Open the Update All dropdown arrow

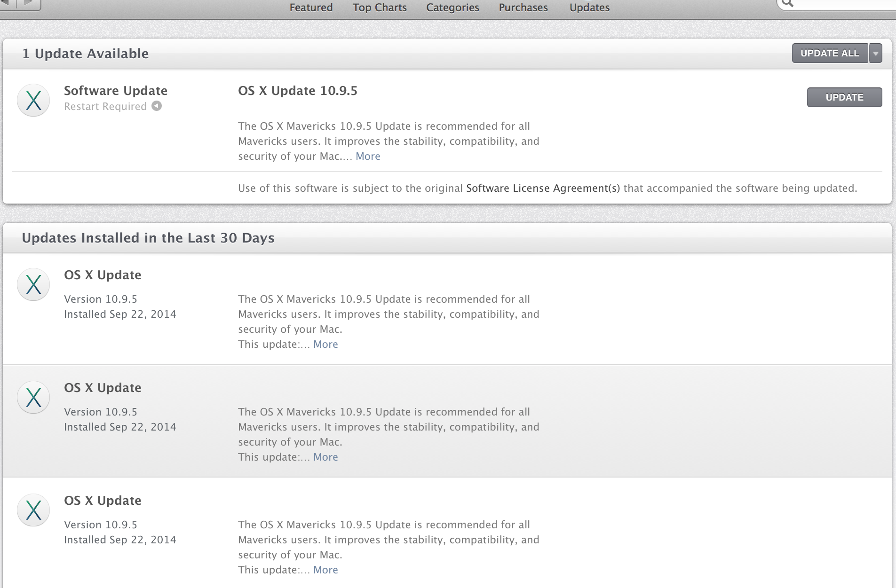point(875,53)
